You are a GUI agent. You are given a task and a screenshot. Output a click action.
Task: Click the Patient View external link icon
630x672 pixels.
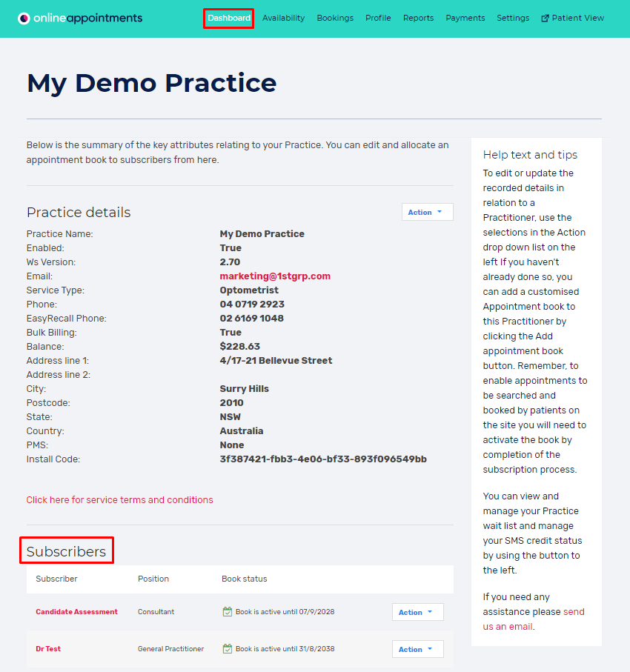pyautogui.click(x=546, y=19)
